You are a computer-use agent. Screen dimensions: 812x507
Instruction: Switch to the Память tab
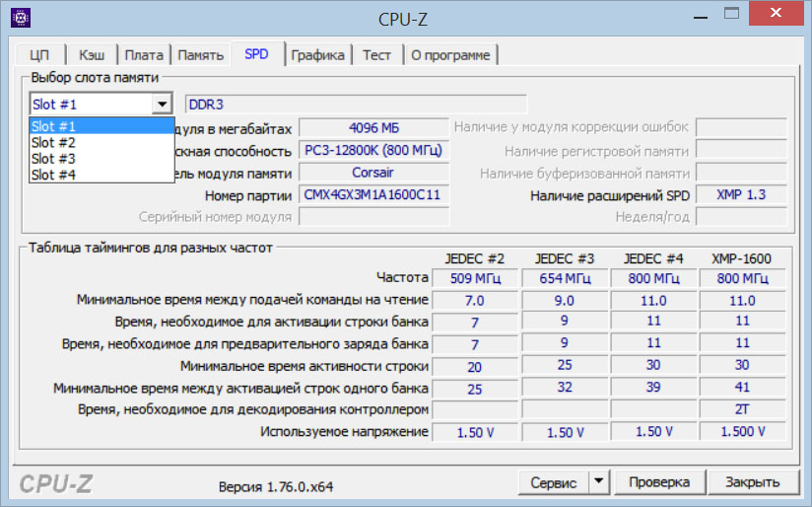tap(201, 55)
